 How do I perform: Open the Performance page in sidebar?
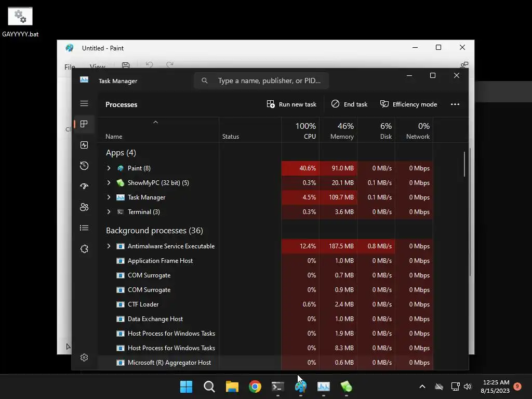click(x=84, y=145)
